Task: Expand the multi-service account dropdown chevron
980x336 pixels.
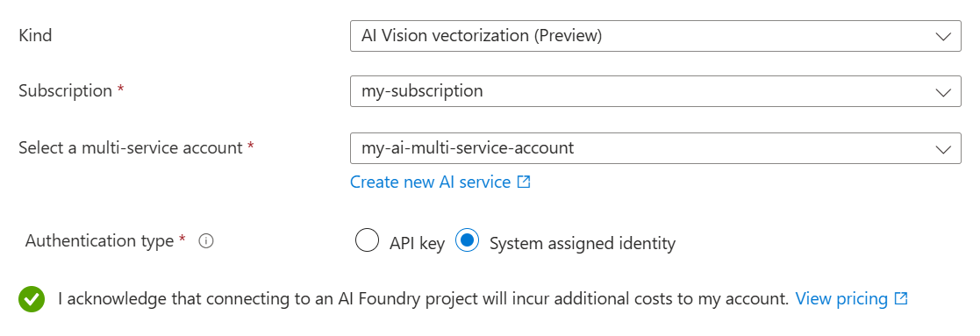Action: tap(943, 148)
